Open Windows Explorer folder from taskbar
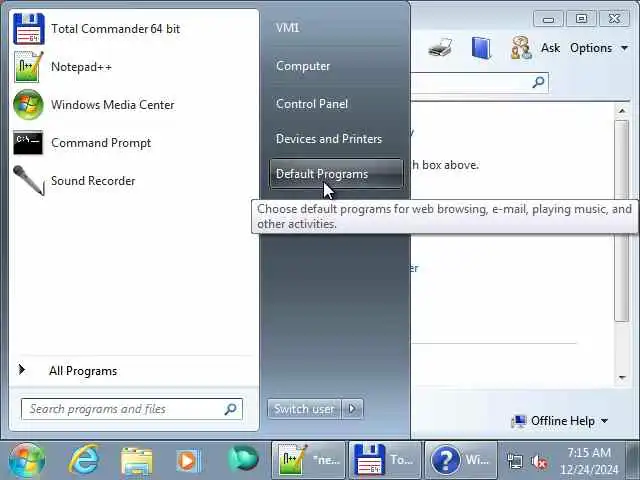Image resolution: width=640 pixels, height=480 pixels. [x=136, y=461]
